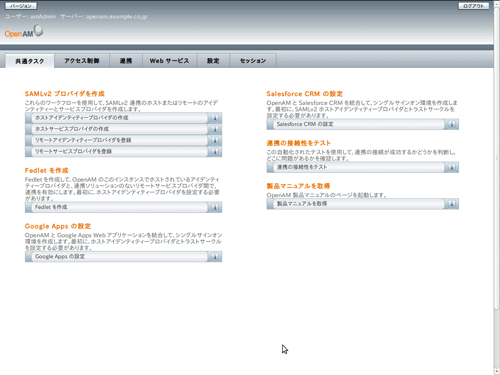
Task: Open the アクセス制御 tab
Action: pos(82,61)
